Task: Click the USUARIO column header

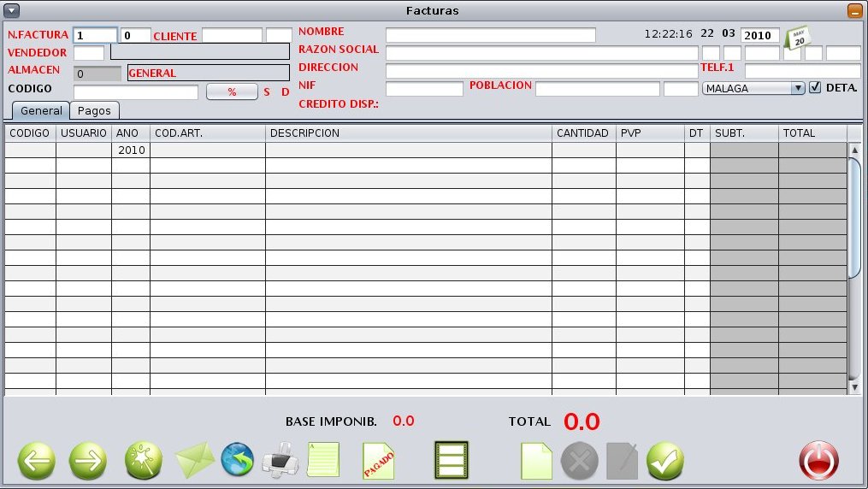Action: [x=84, y=133]
